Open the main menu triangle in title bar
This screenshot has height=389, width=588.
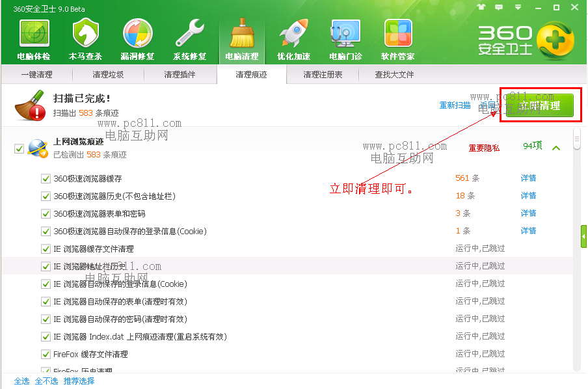[518, 7]
